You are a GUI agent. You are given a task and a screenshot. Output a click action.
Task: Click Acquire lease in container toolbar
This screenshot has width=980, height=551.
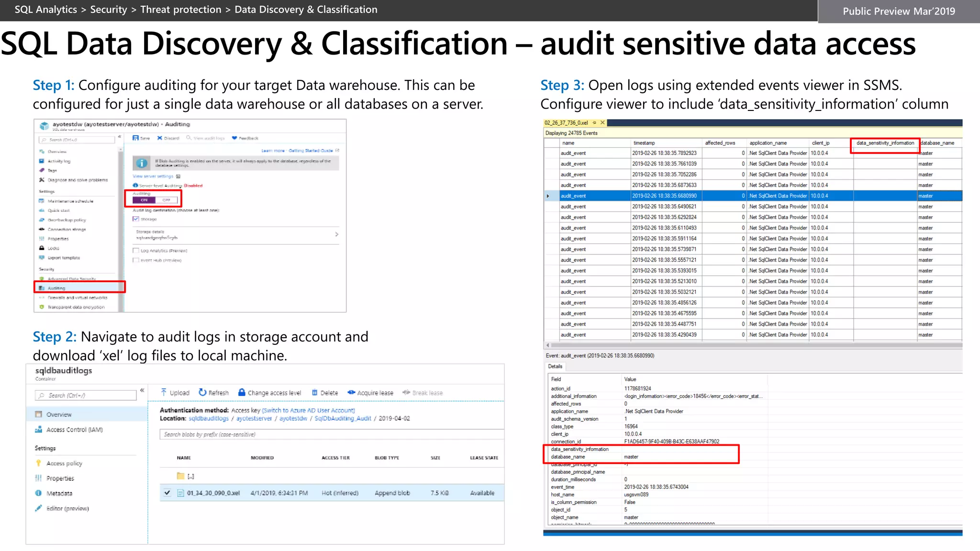pos(370,393)
